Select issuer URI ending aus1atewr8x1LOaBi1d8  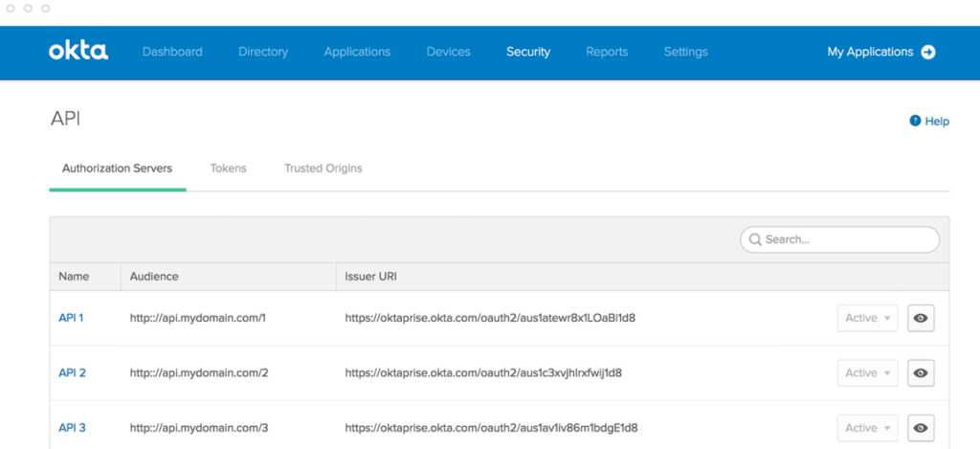[490, 318]
